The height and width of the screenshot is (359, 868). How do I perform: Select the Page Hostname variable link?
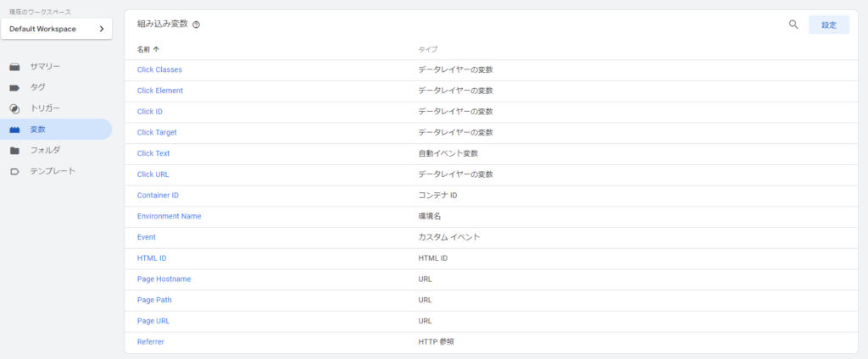pyautogui.click(x=164, y=279)
